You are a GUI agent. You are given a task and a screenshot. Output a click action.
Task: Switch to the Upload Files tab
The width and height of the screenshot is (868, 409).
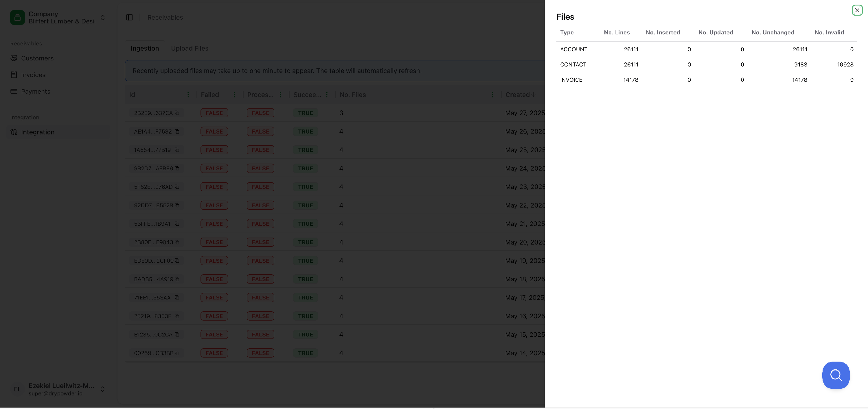click(x=190, y=48)
